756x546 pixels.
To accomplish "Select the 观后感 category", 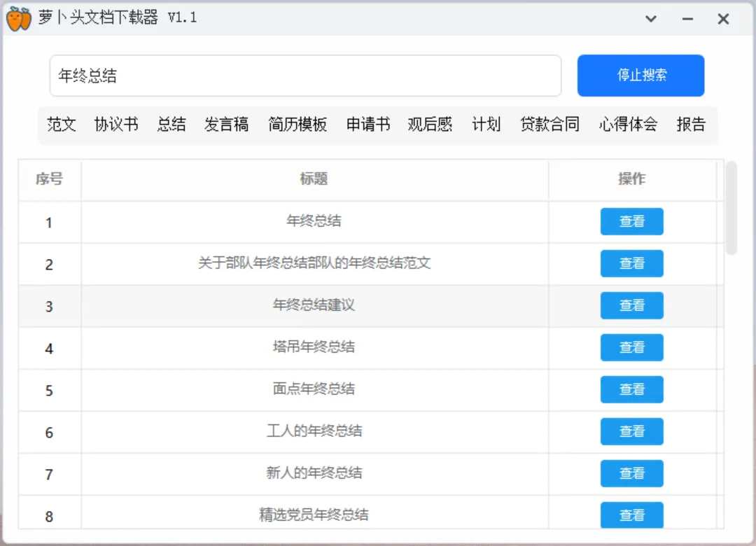I will coord(430,125).
